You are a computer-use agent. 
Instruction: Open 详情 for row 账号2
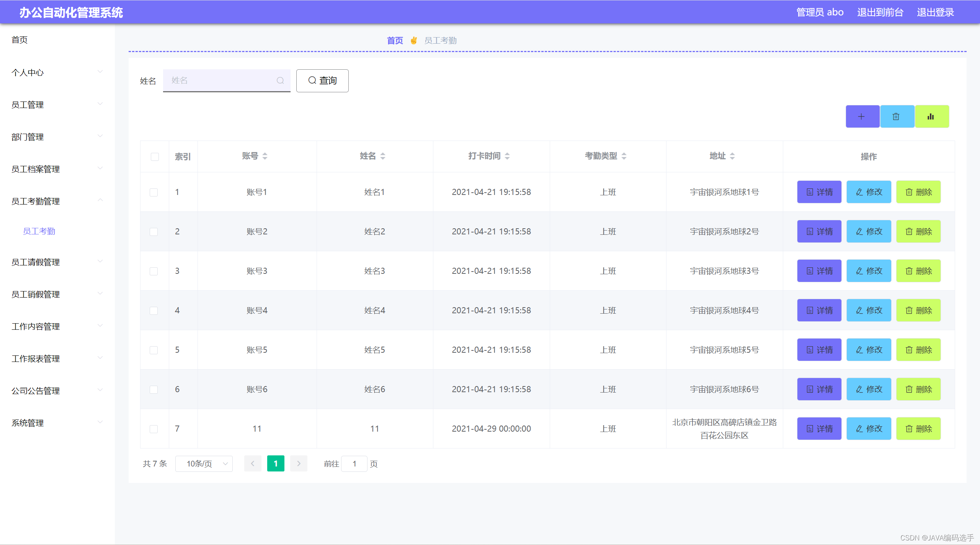819,231
